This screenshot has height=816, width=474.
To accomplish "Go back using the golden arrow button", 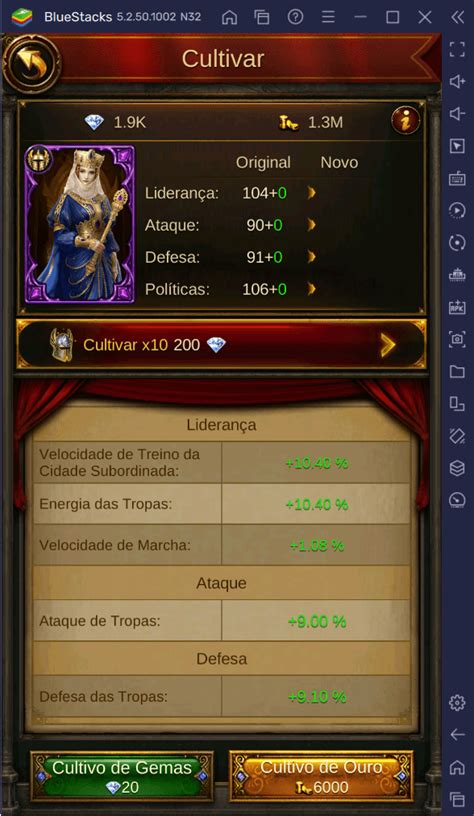I will pyautogui.click(x=31, y=63).
